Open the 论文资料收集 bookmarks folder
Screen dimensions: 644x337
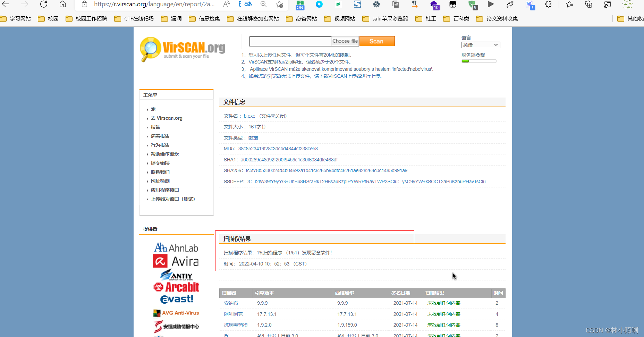coord(497,19)
